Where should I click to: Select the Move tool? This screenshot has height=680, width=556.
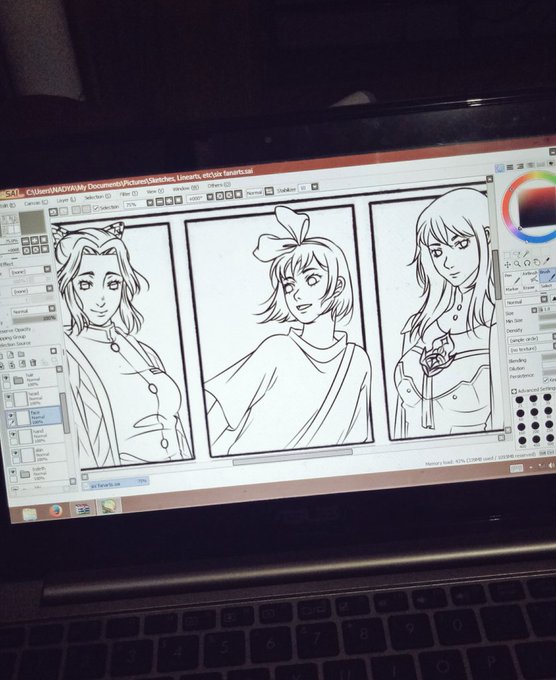[x=507, y=265]
